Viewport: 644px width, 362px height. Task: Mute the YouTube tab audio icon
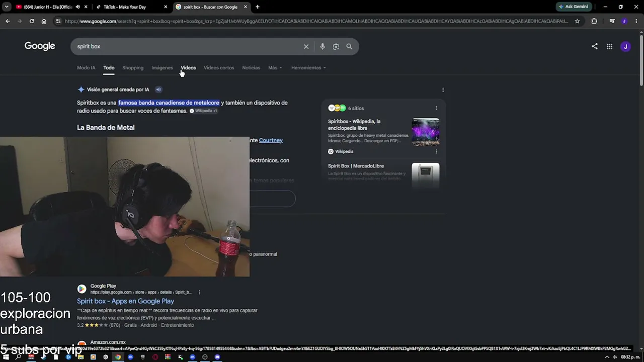[x=77, y=7]
